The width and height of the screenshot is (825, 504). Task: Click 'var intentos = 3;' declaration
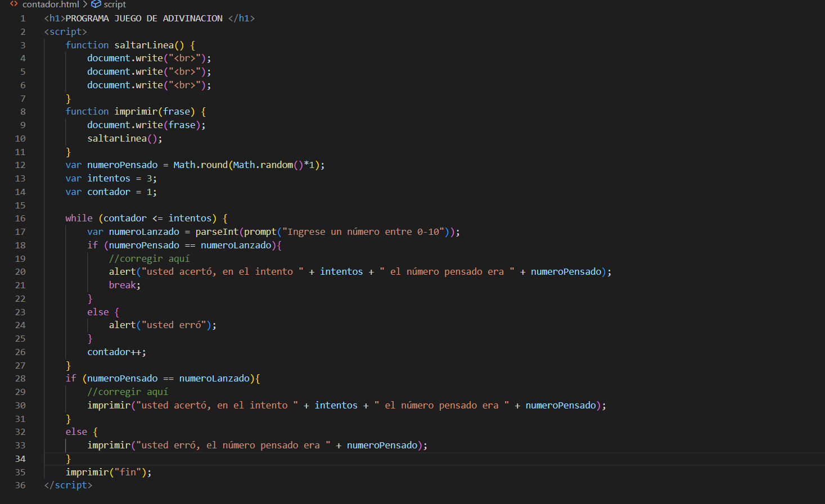[111, 179]
